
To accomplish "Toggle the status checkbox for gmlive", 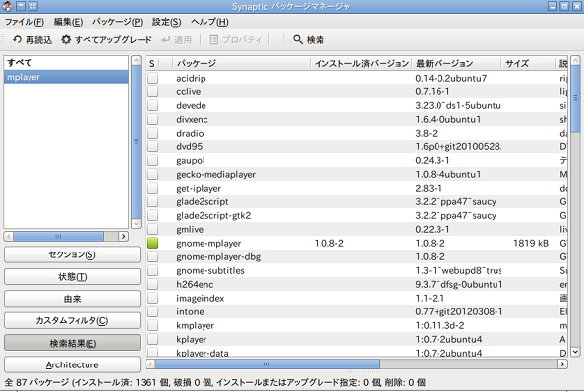I will click(x=152, y=229).
